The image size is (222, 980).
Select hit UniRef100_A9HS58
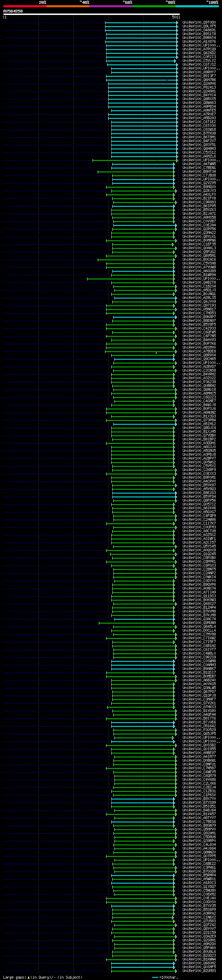coord(199,217)
